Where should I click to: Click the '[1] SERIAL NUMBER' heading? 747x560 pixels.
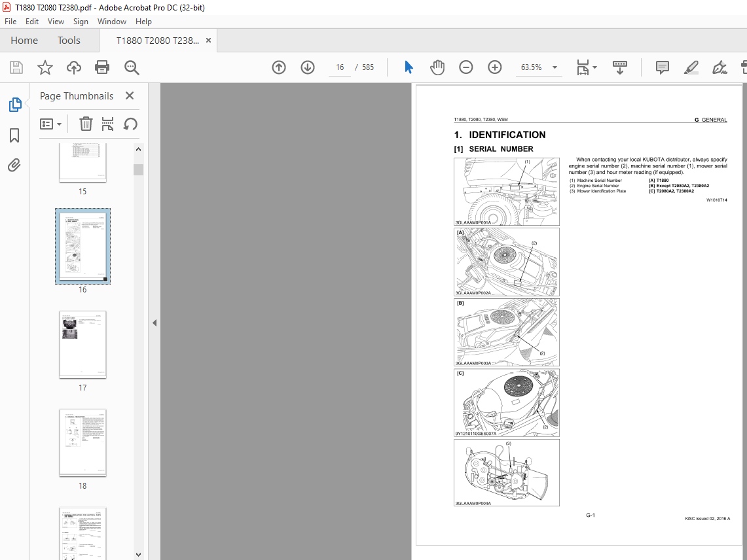point(494,149)
